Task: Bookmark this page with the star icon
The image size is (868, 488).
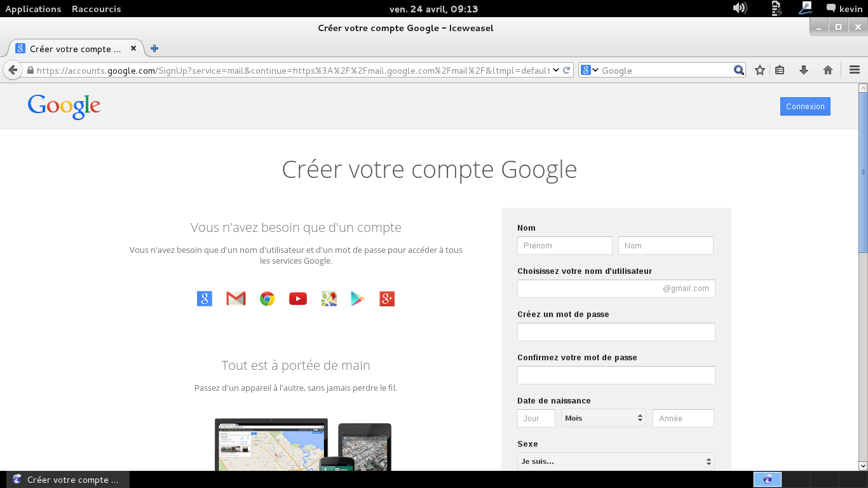Action: [760, 71]
